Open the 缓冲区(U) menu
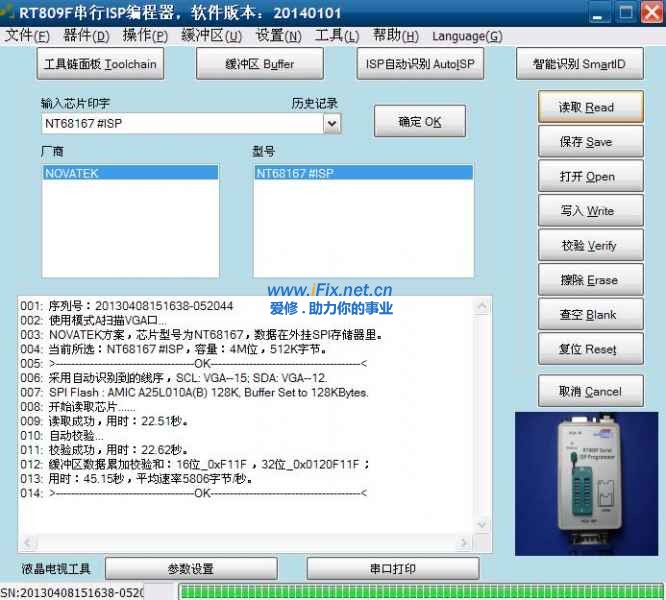 pos(211,36)
